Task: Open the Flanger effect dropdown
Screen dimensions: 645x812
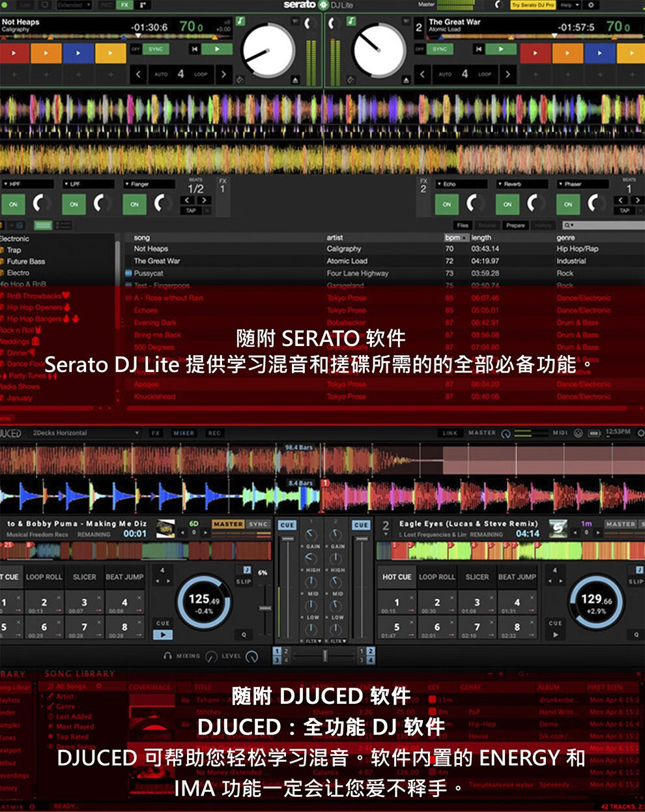Action: pos(149,184)
